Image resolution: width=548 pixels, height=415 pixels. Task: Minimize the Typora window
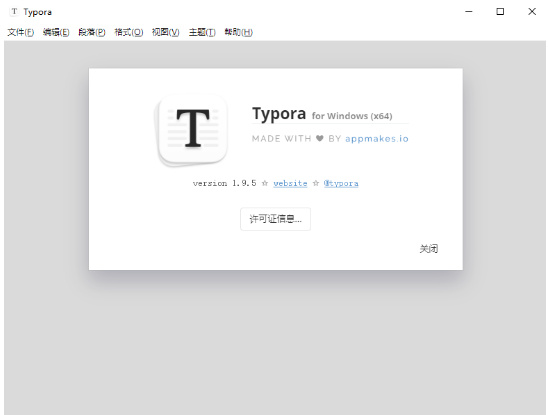(x=469, y=12)
